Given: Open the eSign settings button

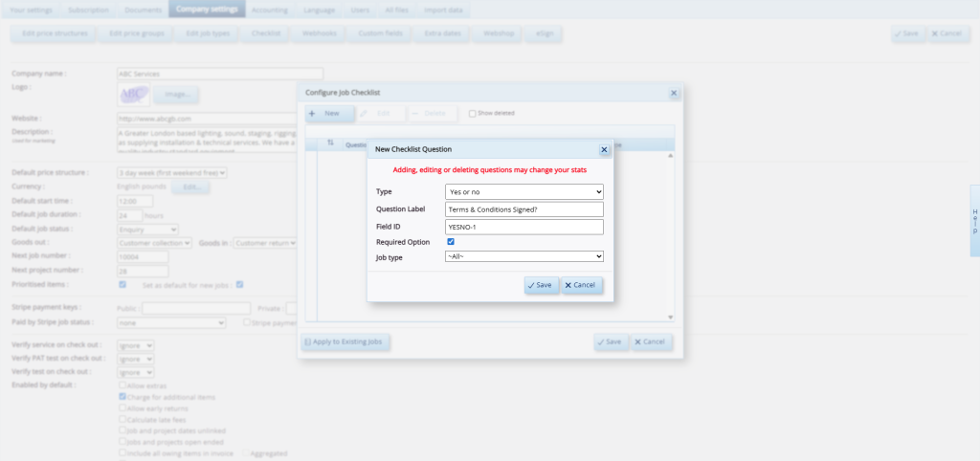Looking at the screenshot, I should [x=544, y=33].
